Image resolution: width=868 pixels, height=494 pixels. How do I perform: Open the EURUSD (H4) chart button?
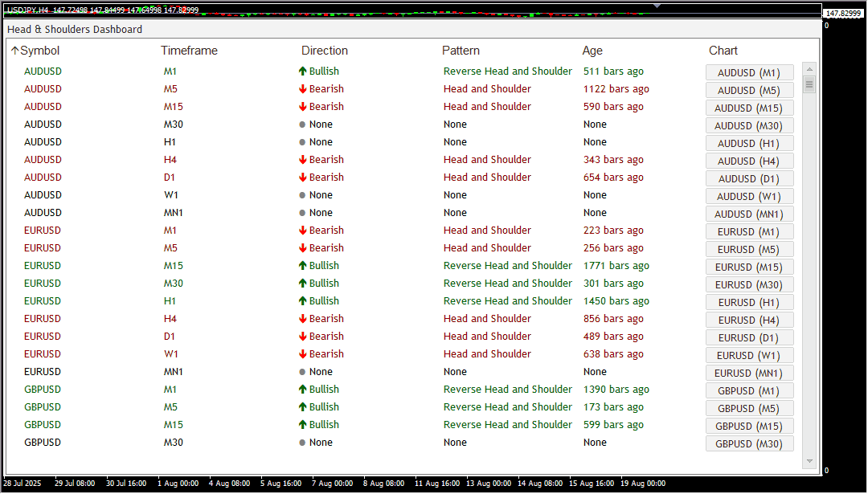point(750,320)
